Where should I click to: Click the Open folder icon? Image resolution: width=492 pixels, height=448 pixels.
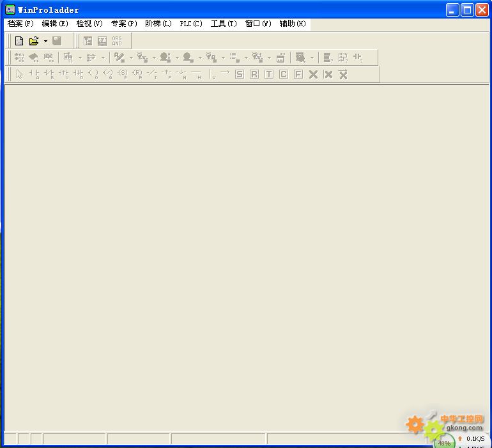[x=34, y=41]
